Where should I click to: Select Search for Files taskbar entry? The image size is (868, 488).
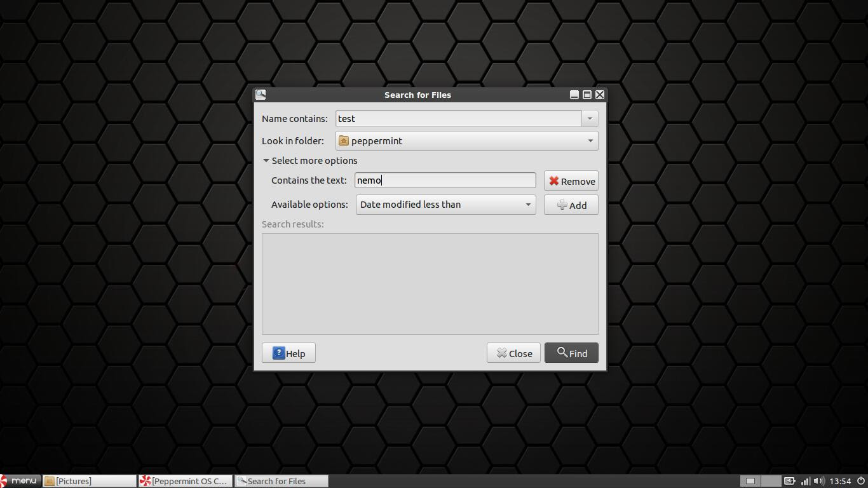[x=281, y=481]
